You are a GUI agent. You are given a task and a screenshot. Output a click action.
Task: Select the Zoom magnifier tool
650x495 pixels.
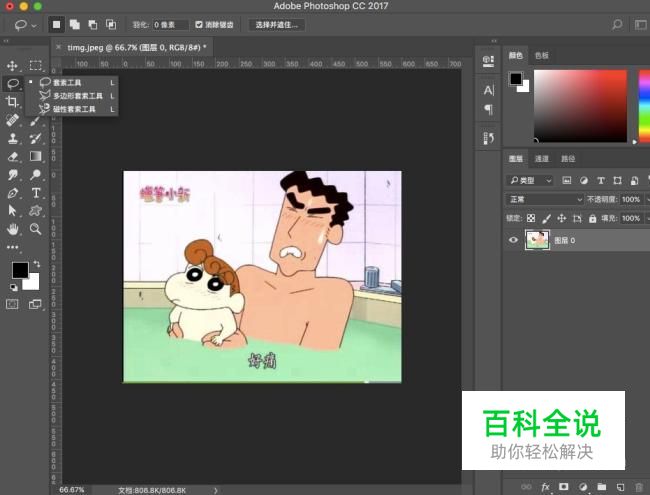coord(35,229)
